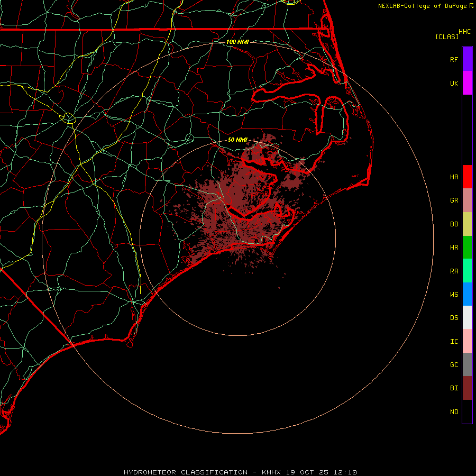Click the UK magenta legend swatch

point(467,83)
